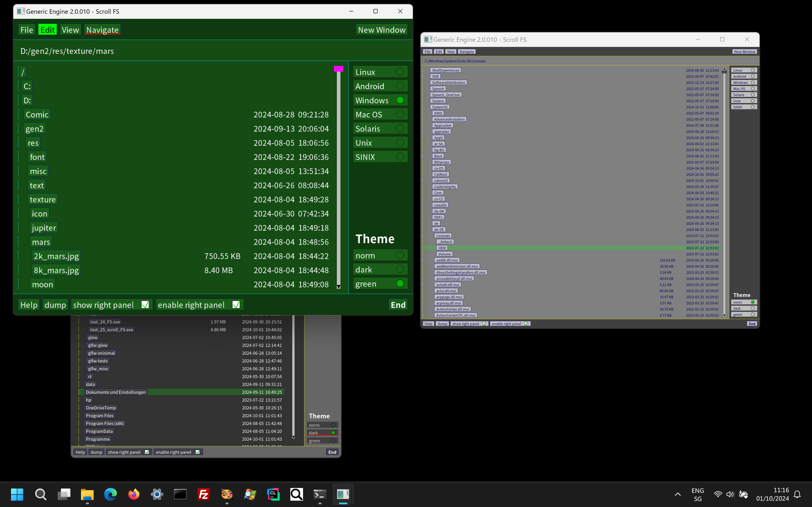Viewport: 812px width, 507px height.
Task: Expand the jupiter folder
Action: pos(44,228)
